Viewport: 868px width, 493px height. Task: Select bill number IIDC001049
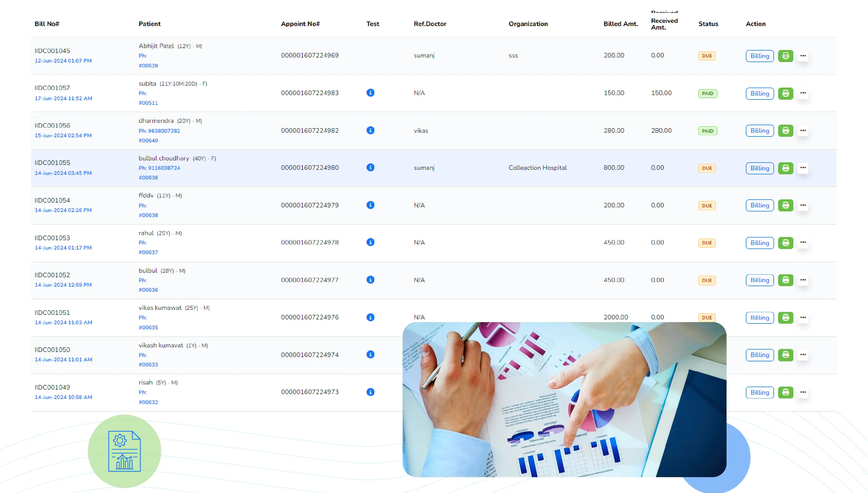(52, 387)
